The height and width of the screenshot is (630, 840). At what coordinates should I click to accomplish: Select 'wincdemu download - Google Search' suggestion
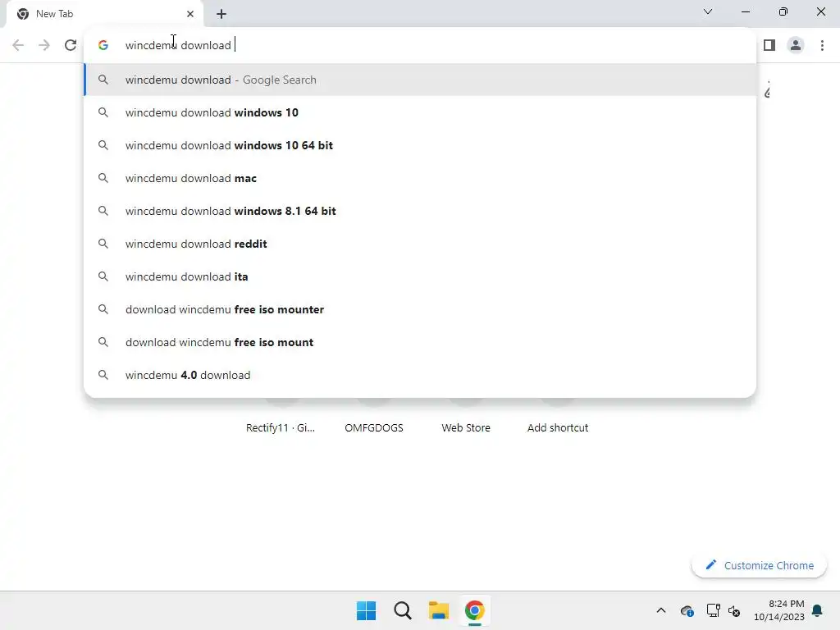(420, 80)
